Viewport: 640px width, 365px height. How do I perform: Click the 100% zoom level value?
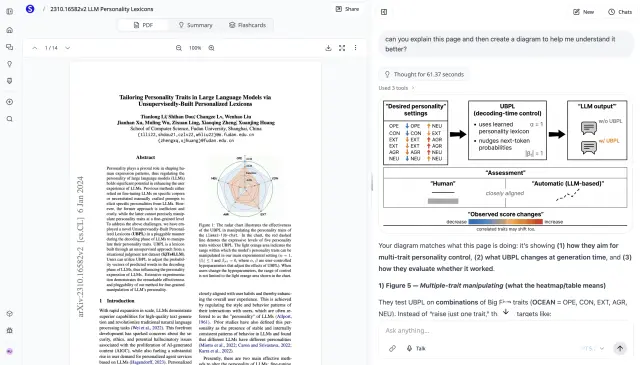pos(195,48)
